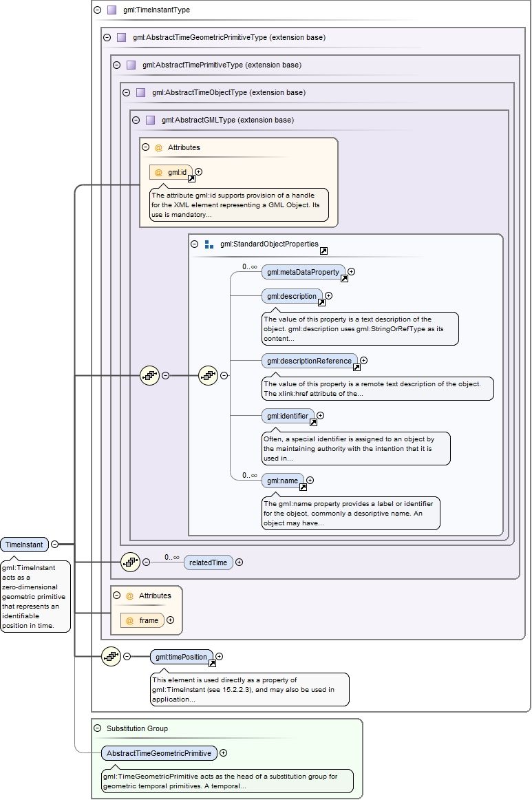Image resolution: width=532 pixels, height=800 pixels.
Task: Collapse the Substitution Group section
Action: (97, 728)
